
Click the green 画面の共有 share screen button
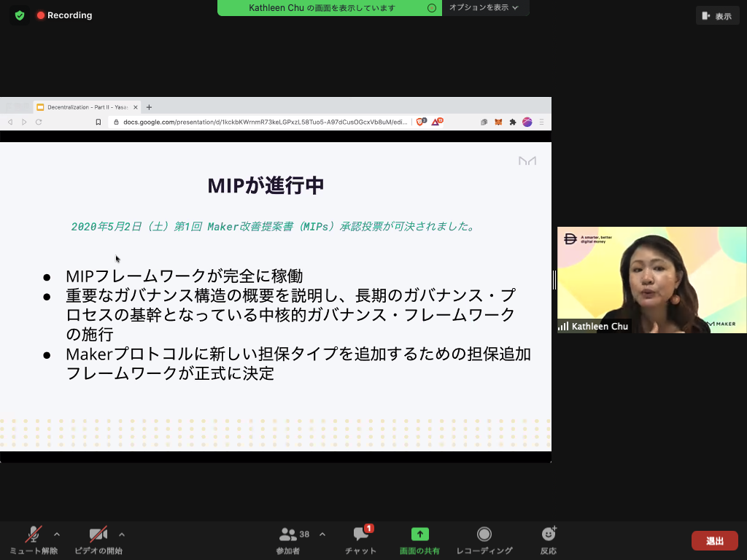(419, 540)
